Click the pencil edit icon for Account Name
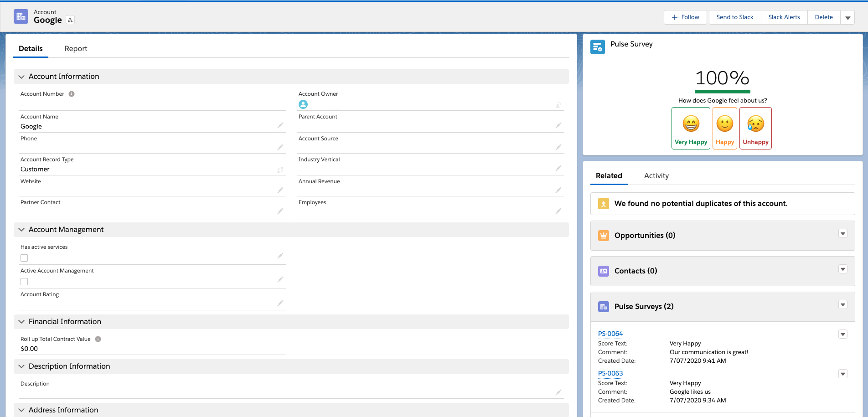Screen dimensions: 868x417 pos(280,125)
